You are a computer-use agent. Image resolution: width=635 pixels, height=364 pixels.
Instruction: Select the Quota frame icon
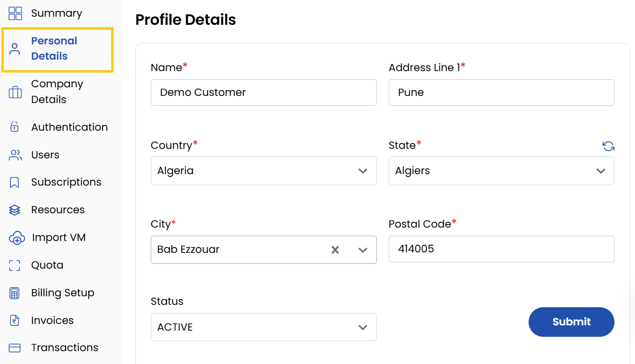pyautogui.click(x=15, y=265)
